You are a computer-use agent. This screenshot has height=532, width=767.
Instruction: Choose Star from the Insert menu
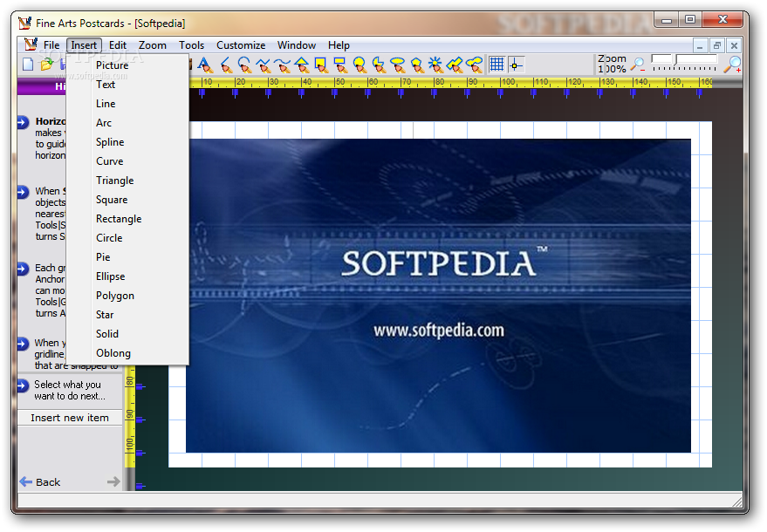127,315
